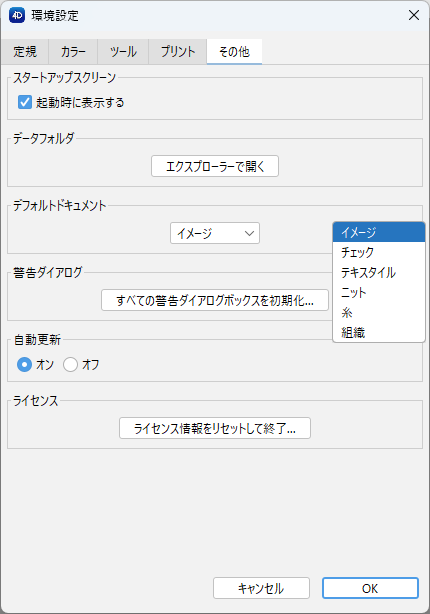Screen dimensions: 430x614
Task: Open the ツール tab
Action: point(123,52)
